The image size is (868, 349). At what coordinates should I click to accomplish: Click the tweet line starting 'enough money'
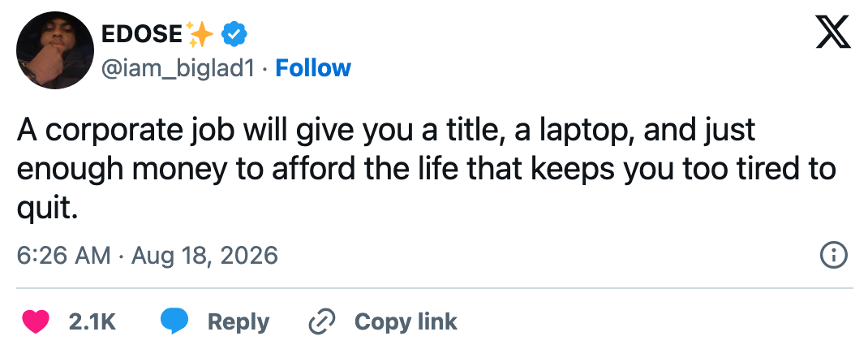tap(426, 170)
